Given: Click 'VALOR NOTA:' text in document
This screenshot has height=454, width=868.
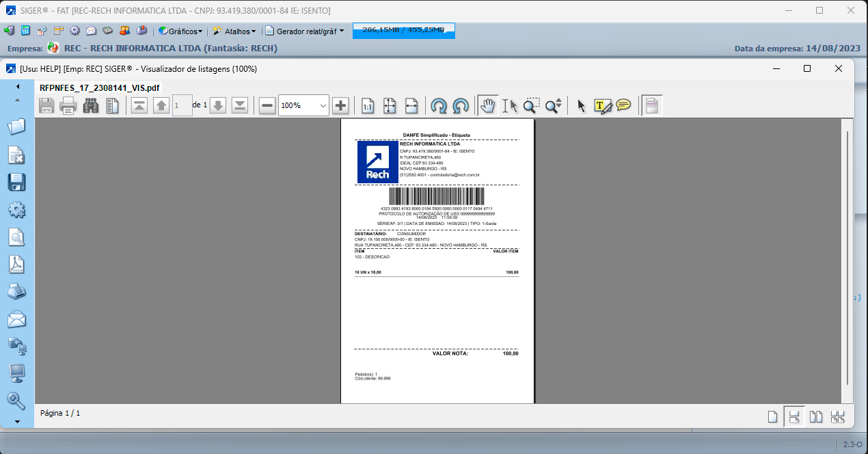Looking at the screenshot, I should click(450, 353).
